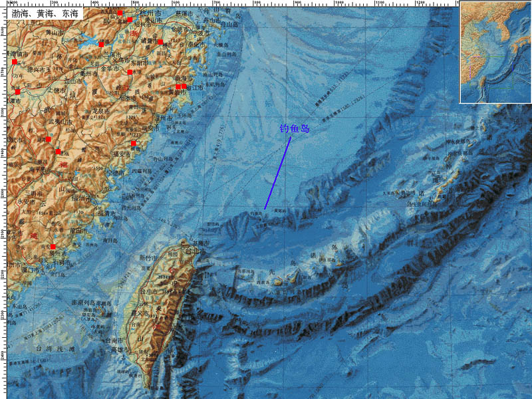Select the red city marker near 温州市
Viewport: 532px width, 399px height.
(134, 143)
